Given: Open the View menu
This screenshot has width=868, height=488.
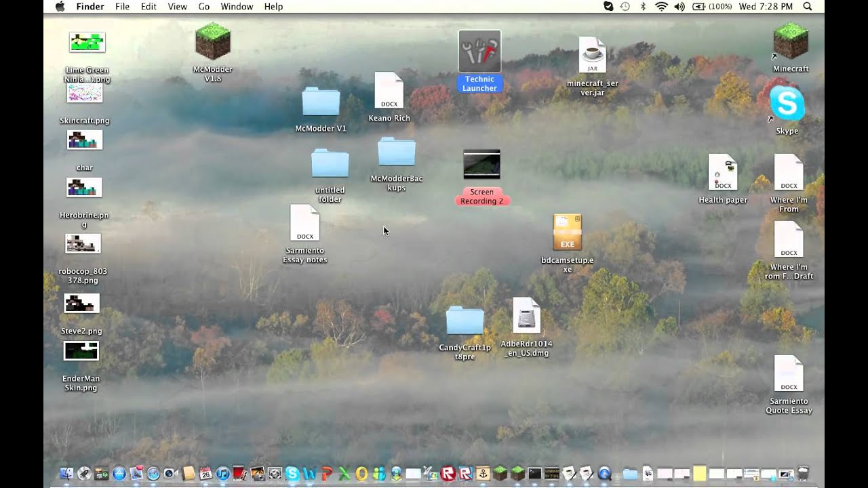Looking at the screenshot, I should click(177, 7).
